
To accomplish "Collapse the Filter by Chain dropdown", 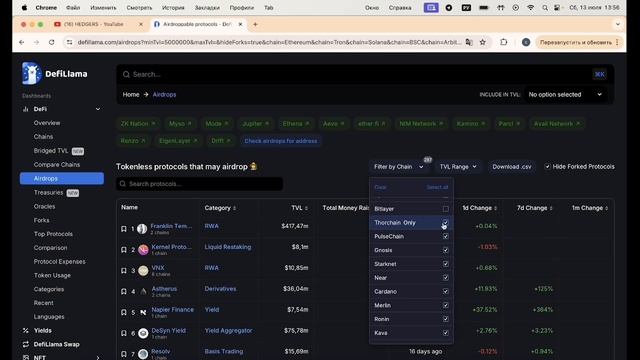I will (399, 167).
